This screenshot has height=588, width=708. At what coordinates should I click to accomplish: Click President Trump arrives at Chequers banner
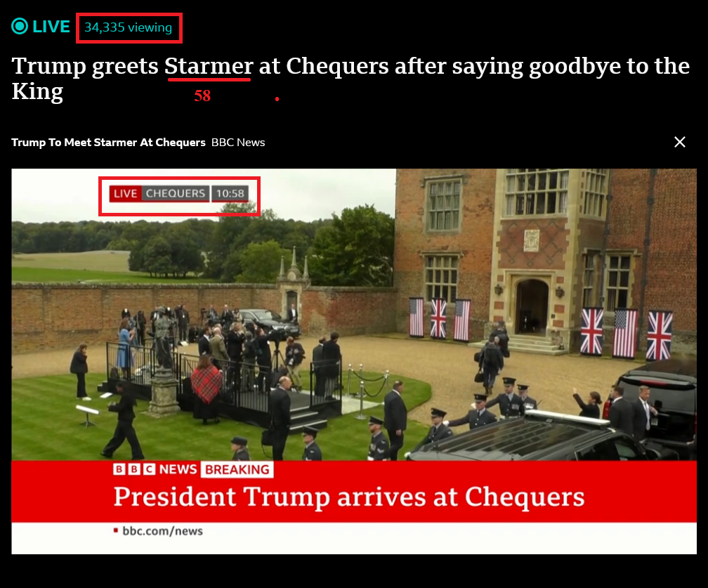(x=348, y=497)
